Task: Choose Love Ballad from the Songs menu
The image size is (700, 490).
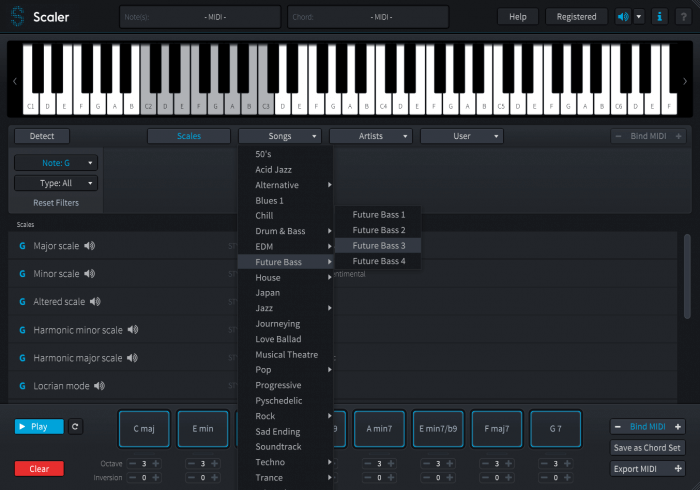Action: pyautogui.click(x=278, y=339)
